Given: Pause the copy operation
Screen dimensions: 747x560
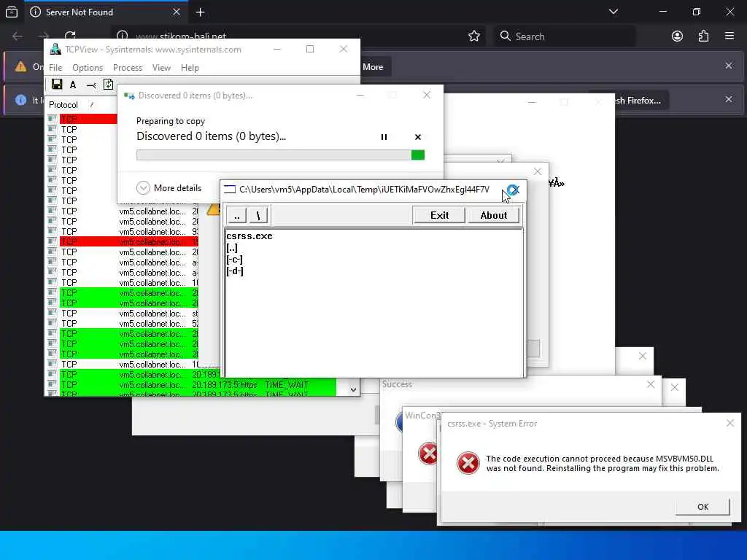Looking at the screenshot, I should pyautogui.click(x=384, y=137).
